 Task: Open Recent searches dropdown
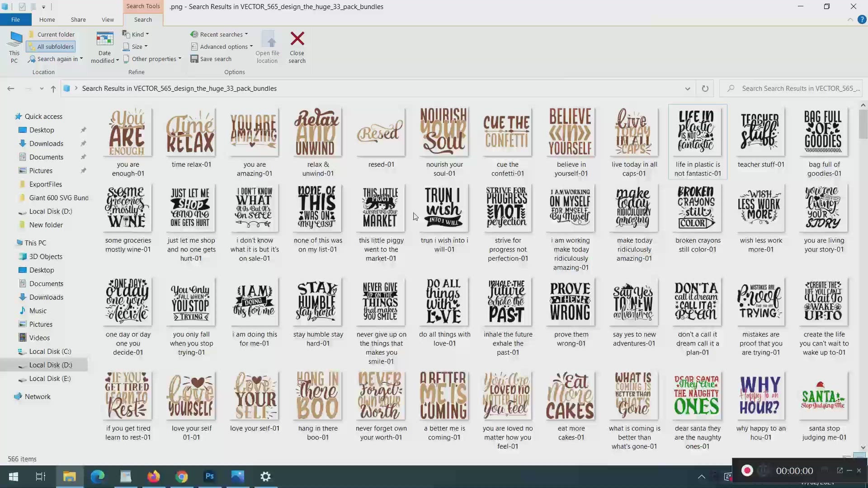(x=219, y=34)
